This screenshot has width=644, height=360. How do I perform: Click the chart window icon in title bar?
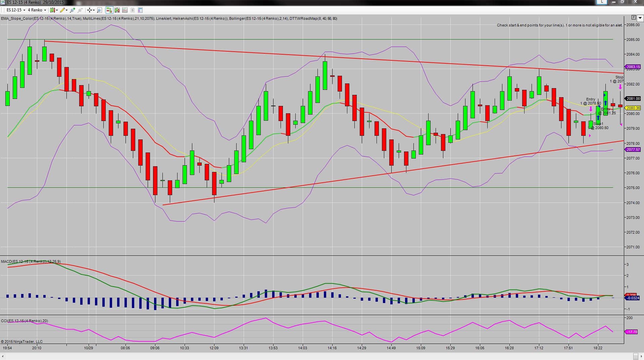click(3, 2)
